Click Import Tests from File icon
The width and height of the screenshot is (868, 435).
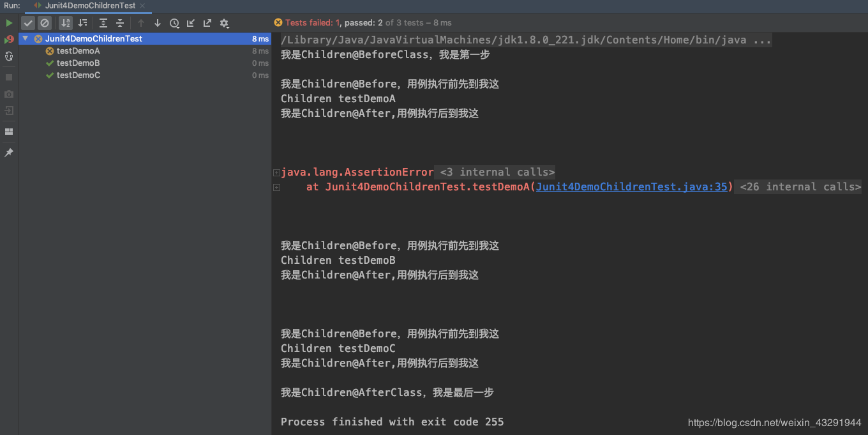191,23
